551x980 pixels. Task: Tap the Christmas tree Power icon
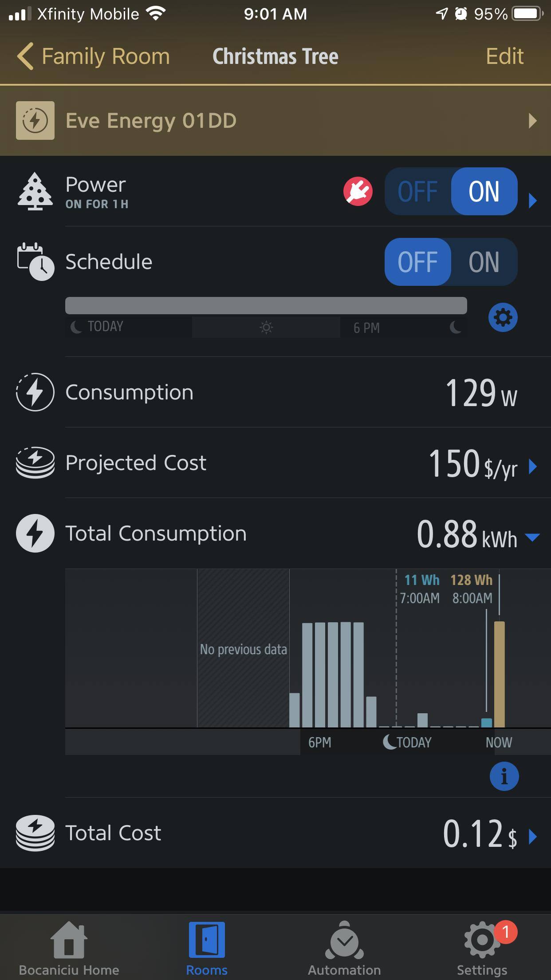tap(35, 191)
